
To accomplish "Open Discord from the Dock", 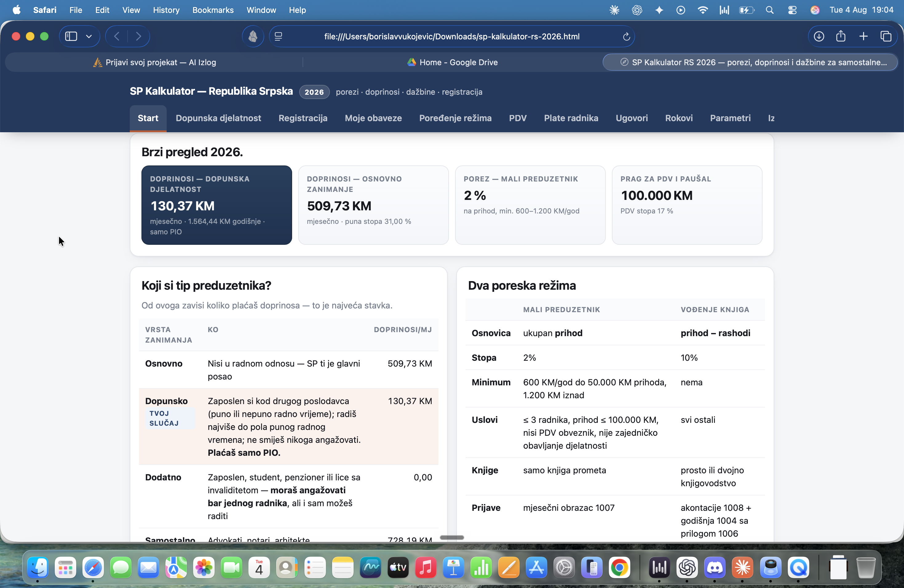I will click(715, 567).
